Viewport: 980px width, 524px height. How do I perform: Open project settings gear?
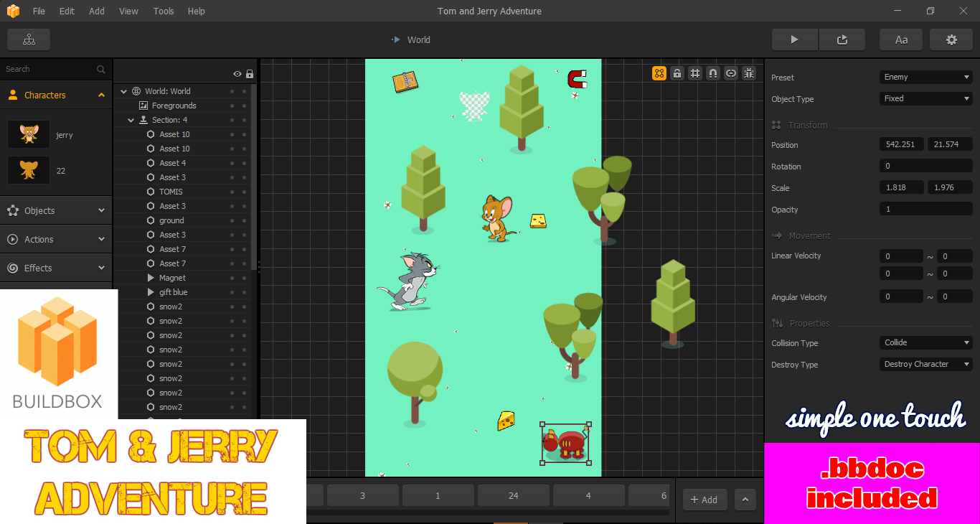(x=951, y=40)
